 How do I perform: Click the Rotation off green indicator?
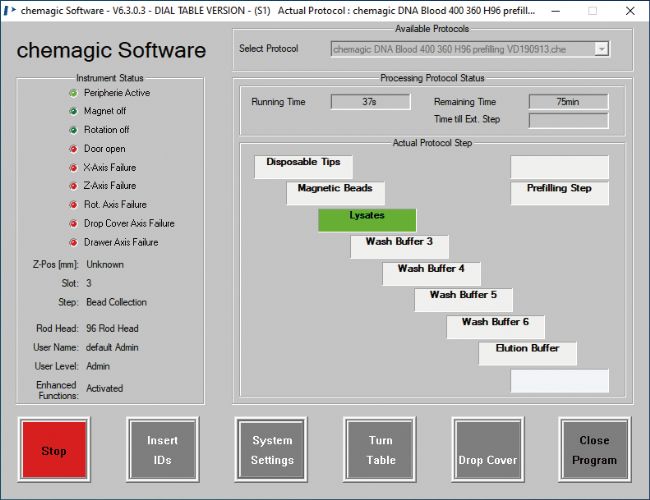[x=73, y=130]
